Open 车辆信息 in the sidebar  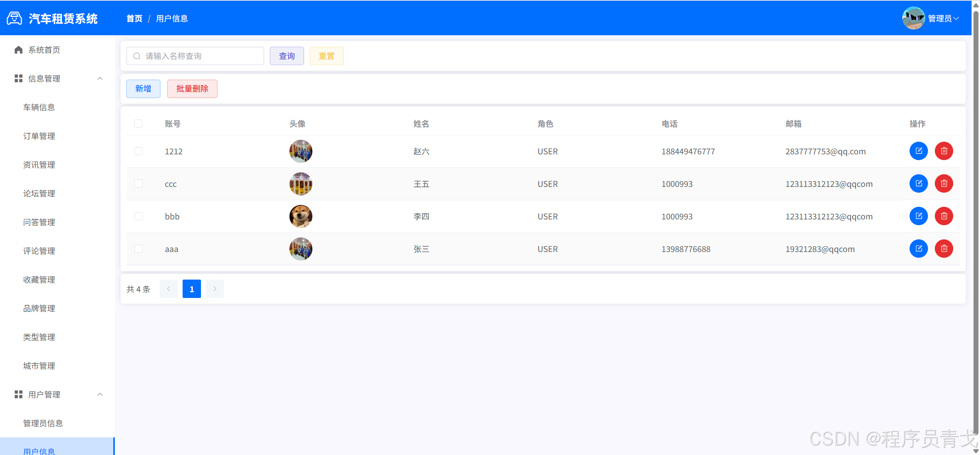coord(39,107)
